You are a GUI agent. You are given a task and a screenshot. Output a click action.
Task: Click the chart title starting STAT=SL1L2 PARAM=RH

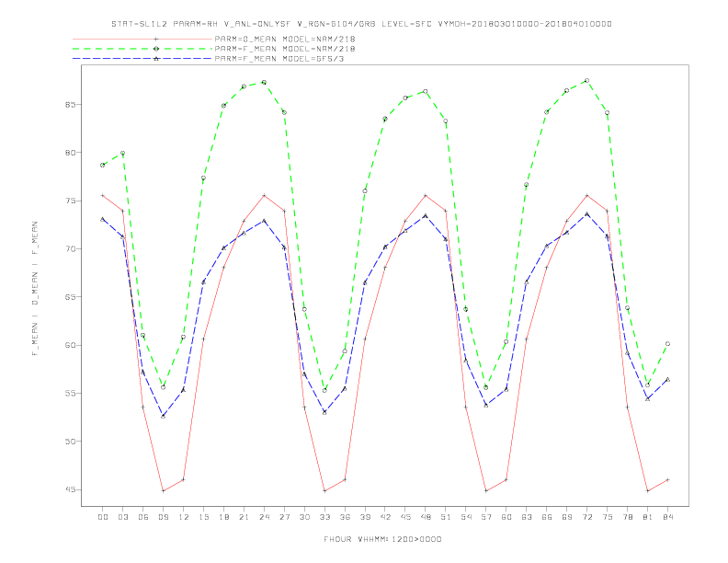pyautogui.click(x=361, y=24)
